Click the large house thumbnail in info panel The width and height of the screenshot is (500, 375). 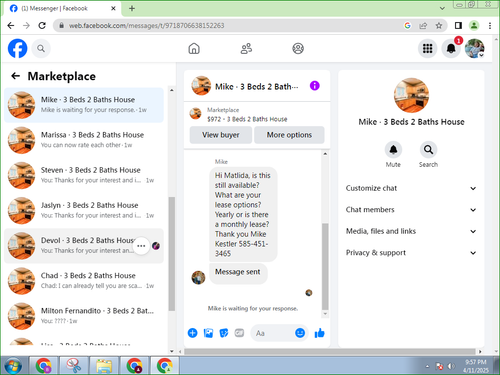(x=411, y=95)
